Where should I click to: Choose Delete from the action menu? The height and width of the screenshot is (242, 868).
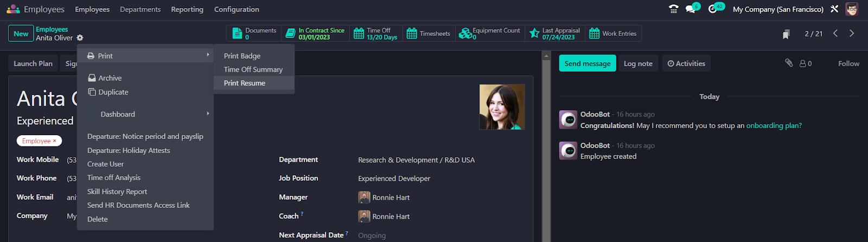145,219
